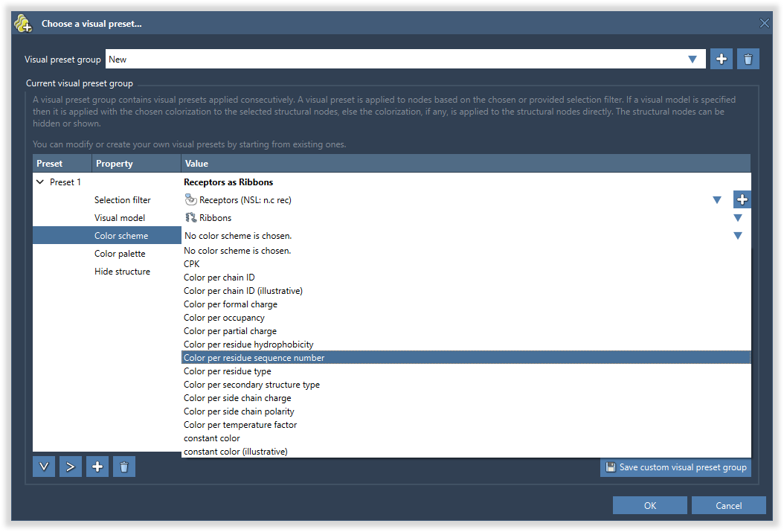The image size is (784, 532).
Task: Select constant color (illustrative) option
Action: pyautogui.click(x=235, y=452)
